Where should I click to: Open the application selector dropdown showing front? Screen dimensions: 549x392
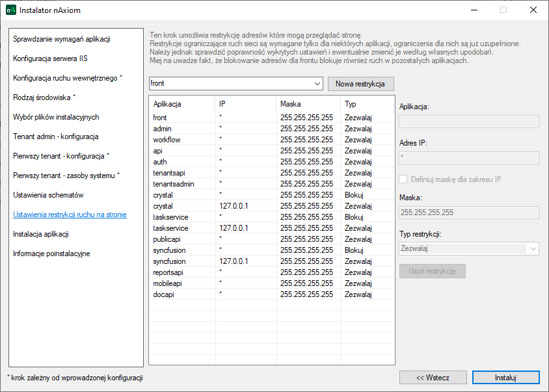235,84
